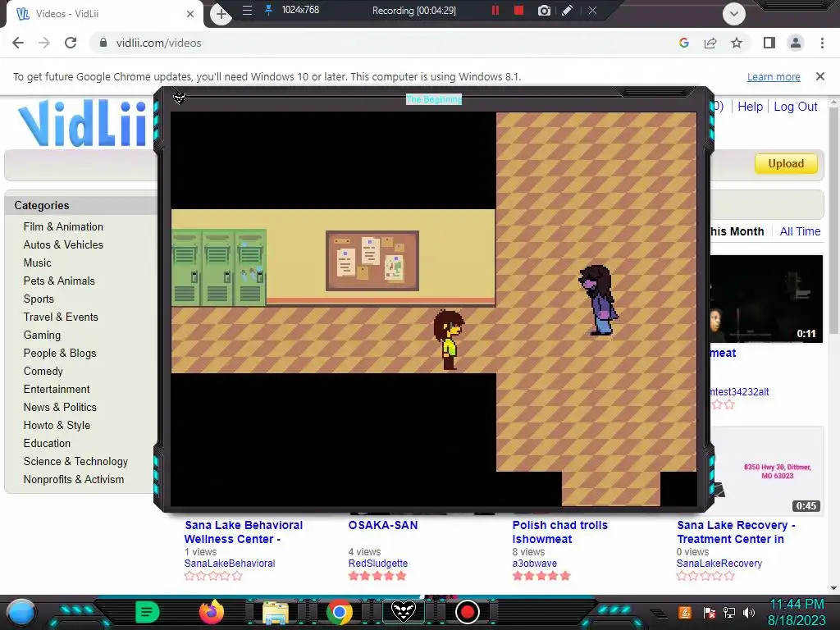
Task: Open the People & Blogs category
Action: pos(60,353)
